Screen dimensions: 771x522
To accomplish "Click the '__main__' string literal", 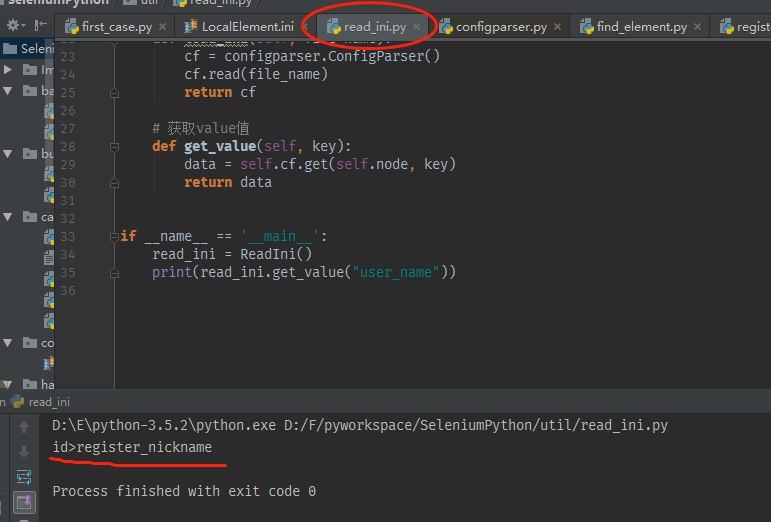I will coord(280,236).
